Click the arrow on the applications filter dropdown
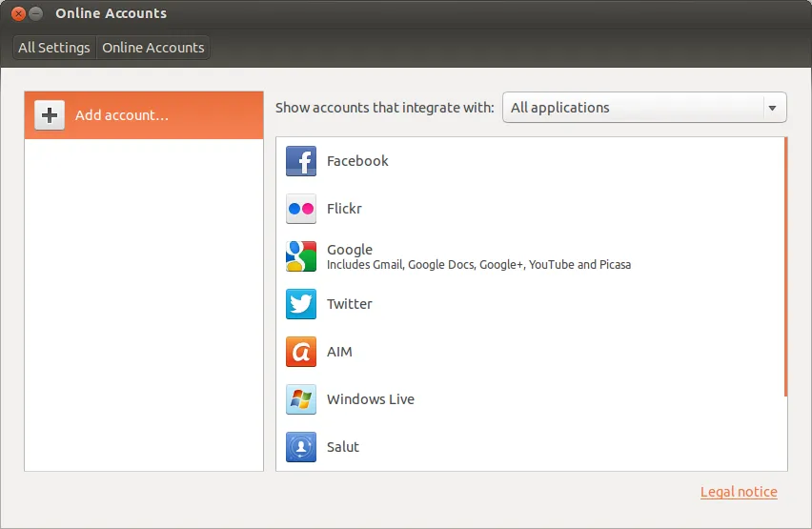 pyautogui.click(x=772, y=108)
